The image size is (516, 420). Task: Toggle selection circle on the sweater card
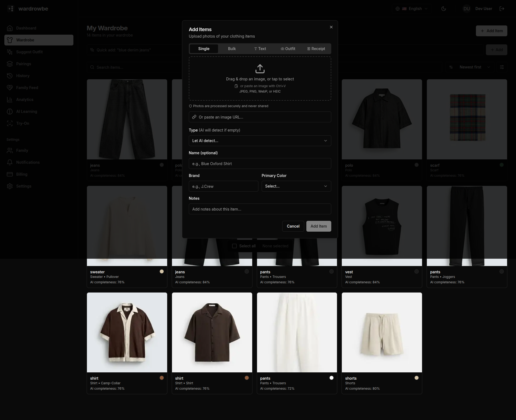coord(161,271)
